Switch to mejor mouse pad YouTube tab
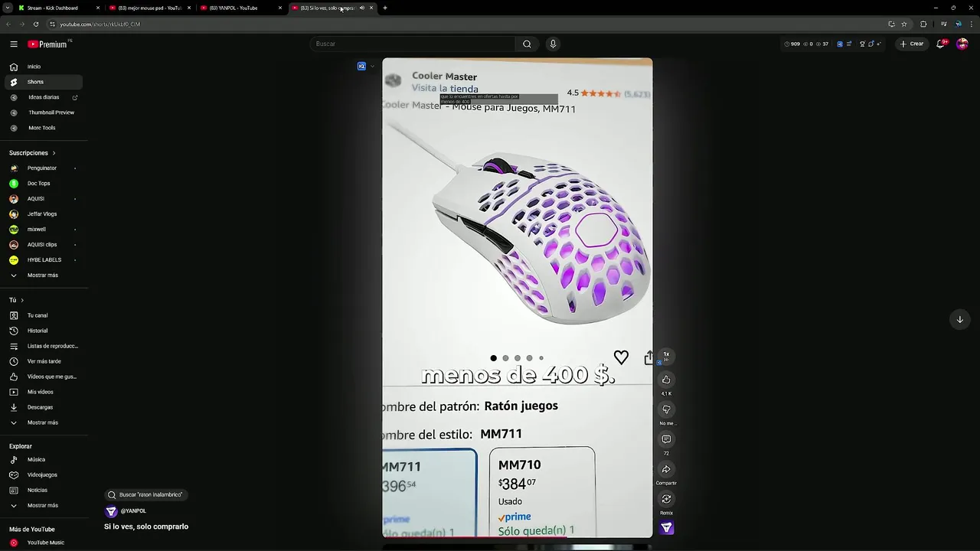980x551 pixels. coord(149,8)
